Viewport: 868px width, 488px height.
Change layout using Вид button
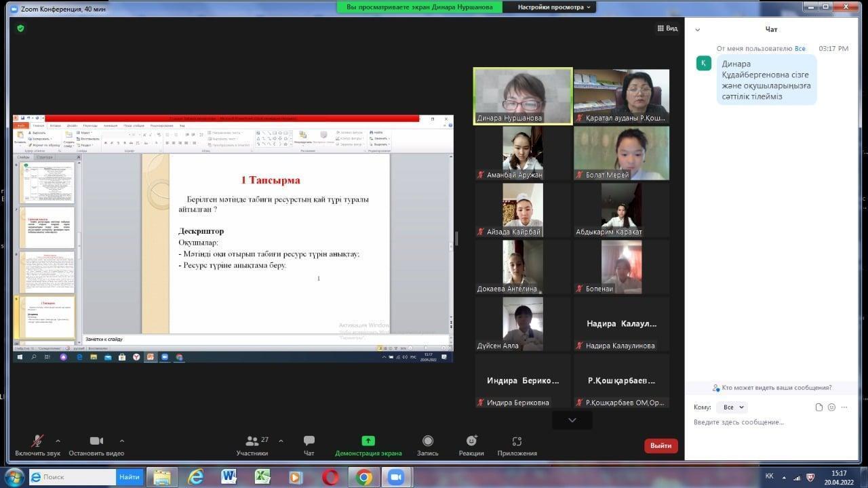point(667,28)
